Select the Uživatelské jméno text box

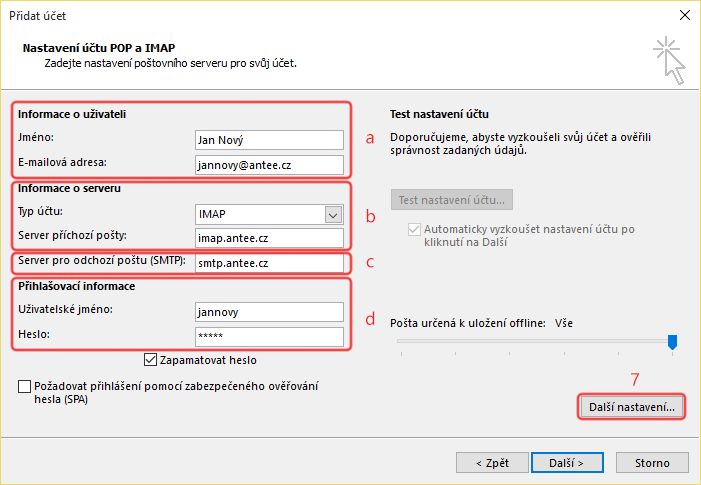(x=268, y=312)
